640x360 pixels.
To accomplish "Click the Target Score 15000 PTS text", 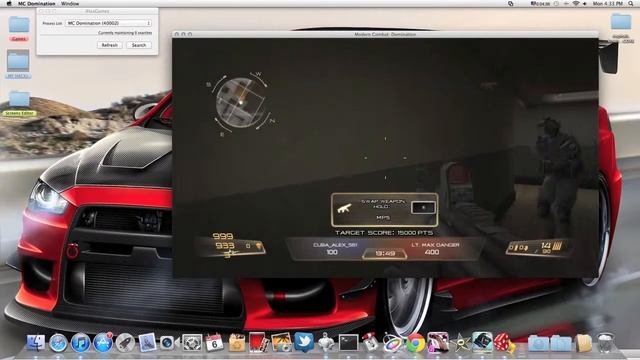I will point(384,233).
